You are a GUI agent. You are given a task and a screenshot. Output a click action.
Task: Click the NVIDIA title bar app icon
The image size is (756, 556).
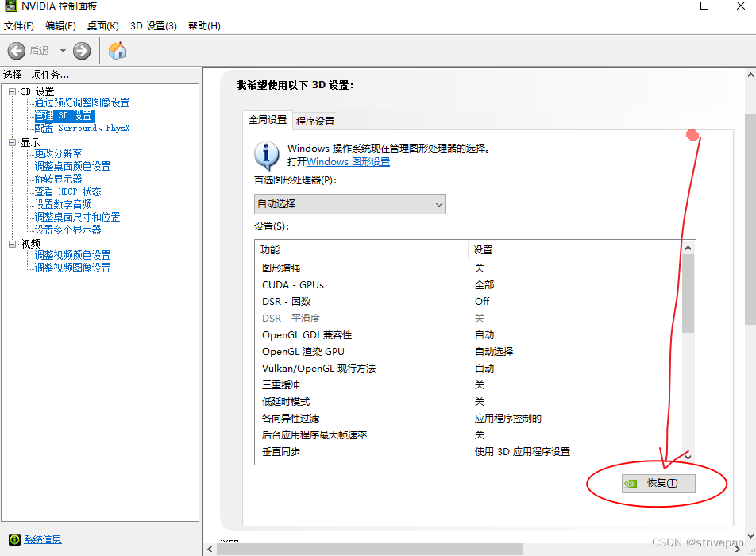click(10, 6)
